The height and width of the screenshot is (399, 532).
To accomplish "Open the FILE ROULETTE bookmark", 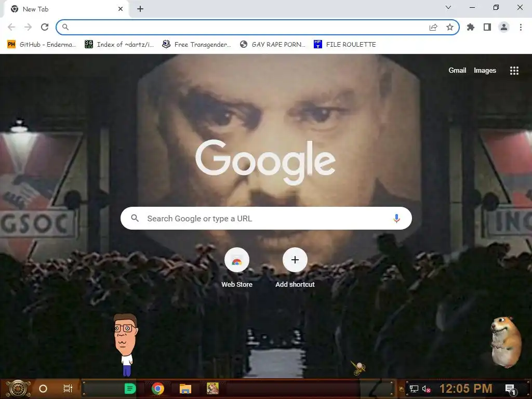I will (x=345, y=45).
